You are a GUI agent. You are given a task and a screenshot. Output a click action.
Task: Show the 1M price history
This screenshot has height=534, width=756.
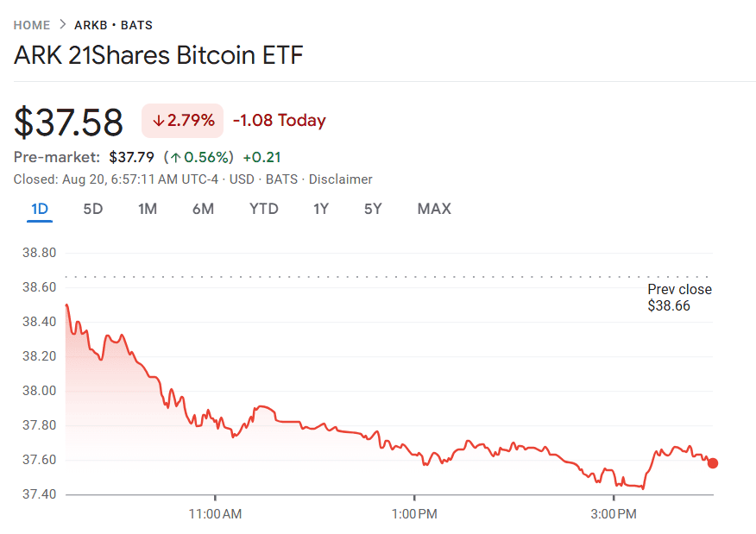(148, 209)
